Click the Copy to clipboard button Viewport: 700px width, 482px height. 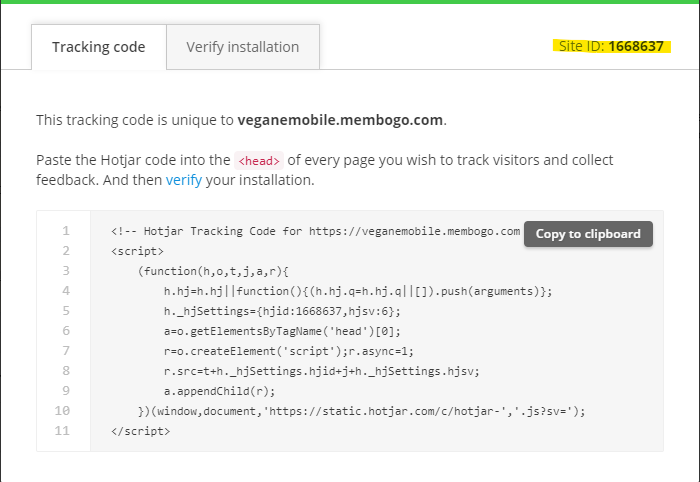pyautogui.click(x=588, y=234)
